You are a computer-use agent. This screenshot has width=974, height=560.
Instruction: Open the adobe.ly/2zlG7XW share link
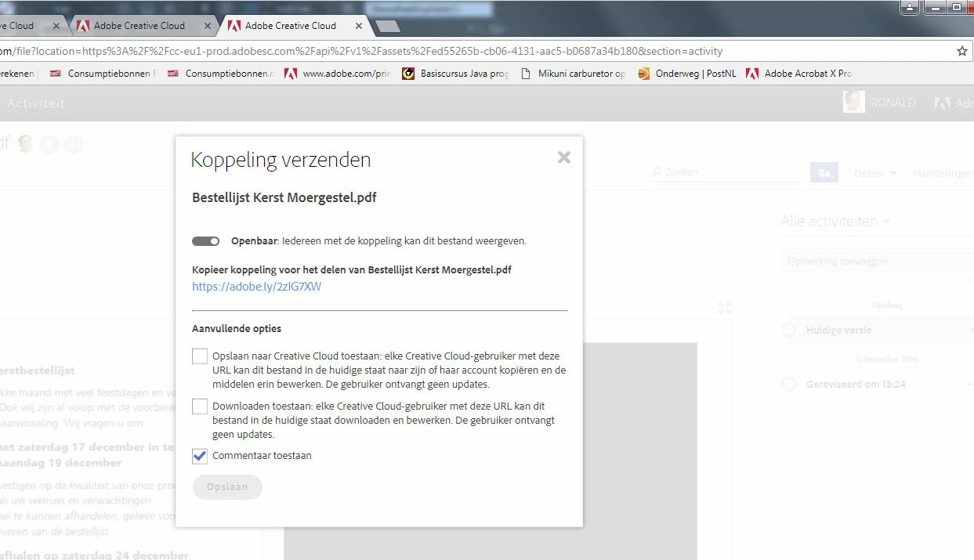[x=256, y=287]
